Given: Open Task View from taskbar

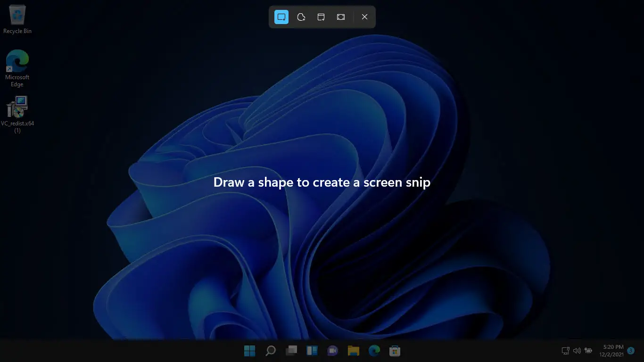Looking at the screenshot, I should (291, 351).
